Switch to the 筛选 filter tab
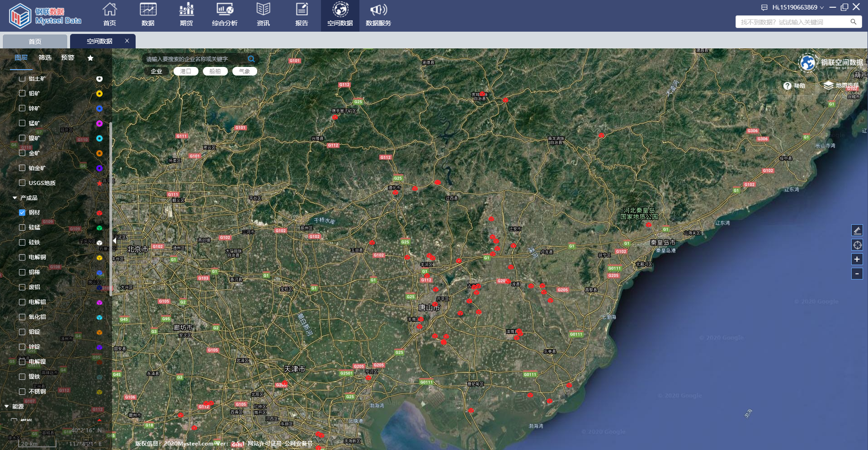Screen dimensions: 868x450 click(x=45, y=57)
